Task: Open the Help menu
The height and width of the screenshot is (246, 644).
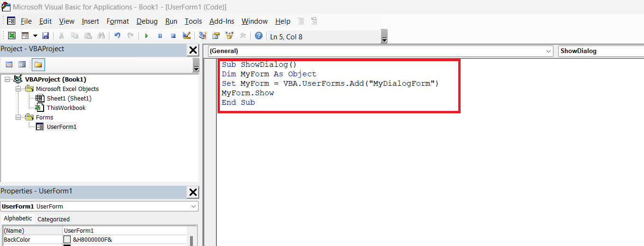Action: click(283, 21)
